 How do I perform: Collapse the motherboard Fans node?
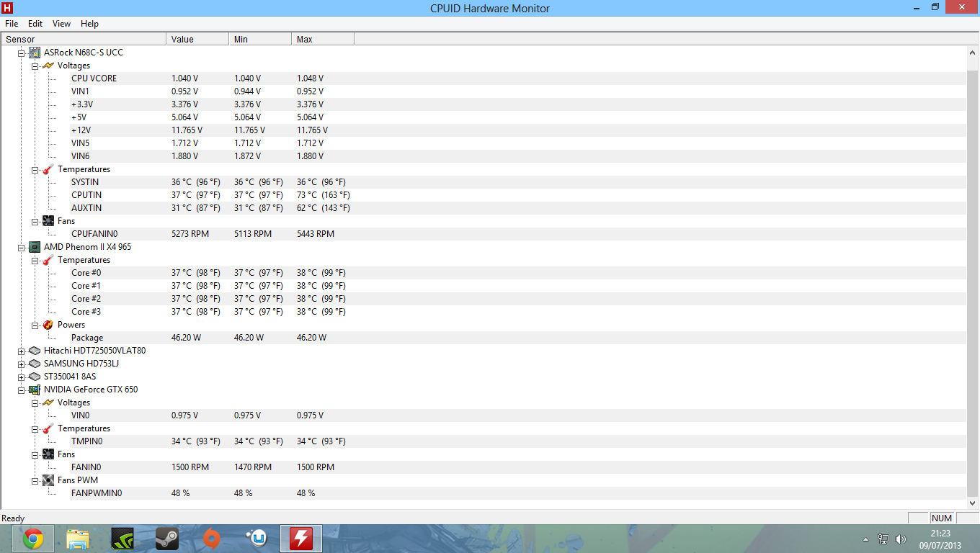[x=35, y=221]
